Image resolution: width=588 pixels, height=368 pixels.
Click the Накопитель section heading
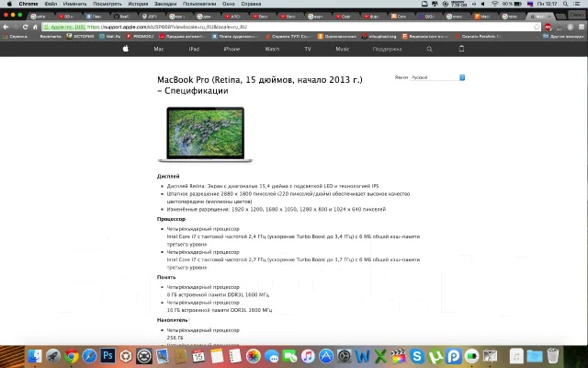click(172, 320)
